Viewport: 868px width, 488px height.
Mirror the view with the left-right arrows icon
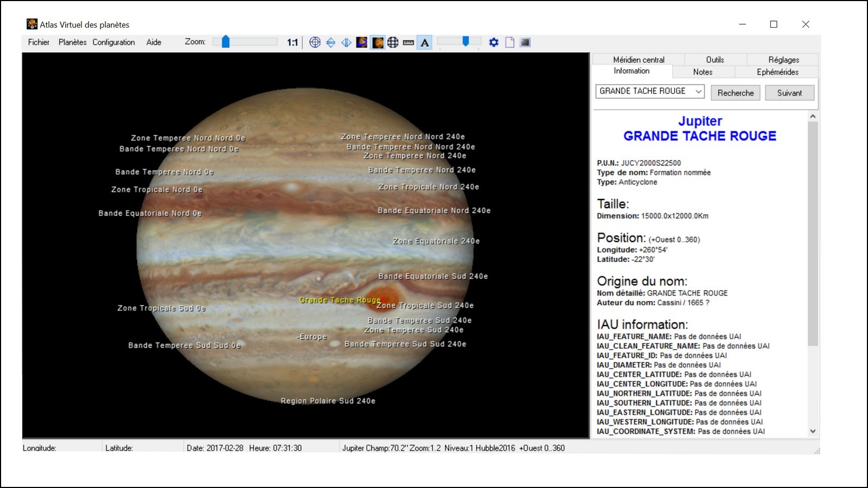346,42
